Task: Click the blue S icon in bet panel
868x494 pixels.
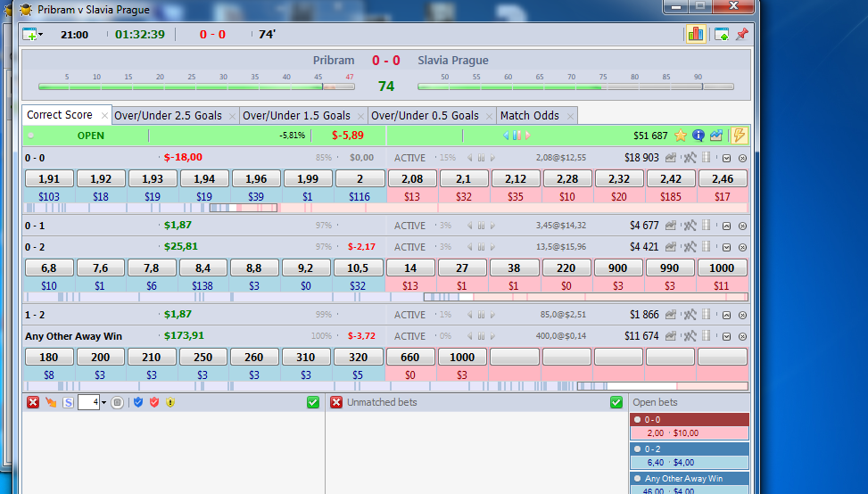Action: [68, 403]
